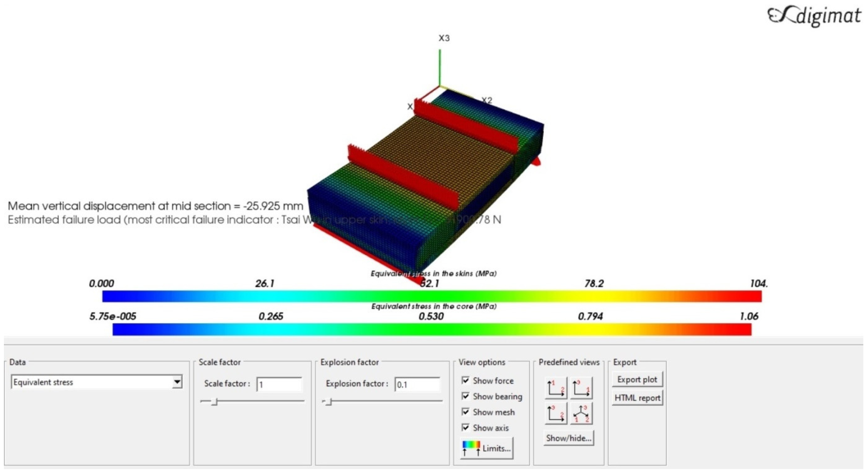The height and width of the screenshot is (473, 868).
Task: Toggle the Show bearing checkbox
Action: point(466,396)
